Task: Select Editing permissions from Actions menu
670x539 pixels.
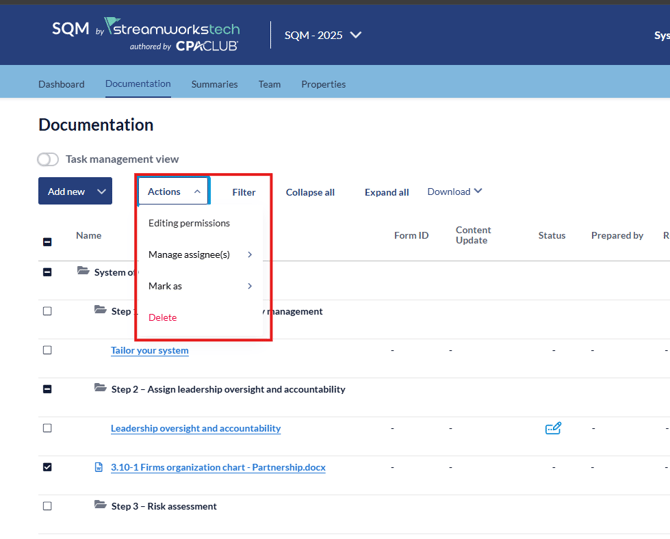Action: [x=189, y=223]
